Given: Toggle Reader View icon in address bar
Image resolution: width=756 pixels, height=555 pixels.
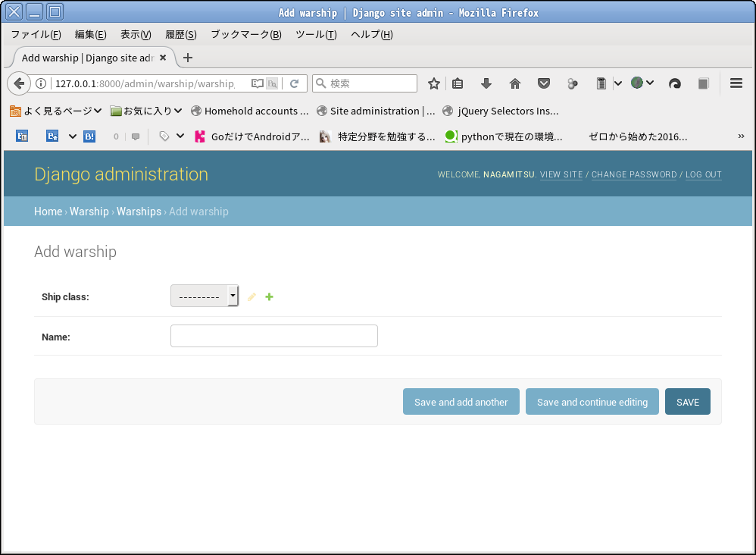Looking at the screenshot, I should pyautogui.click(x=258, y=83).
